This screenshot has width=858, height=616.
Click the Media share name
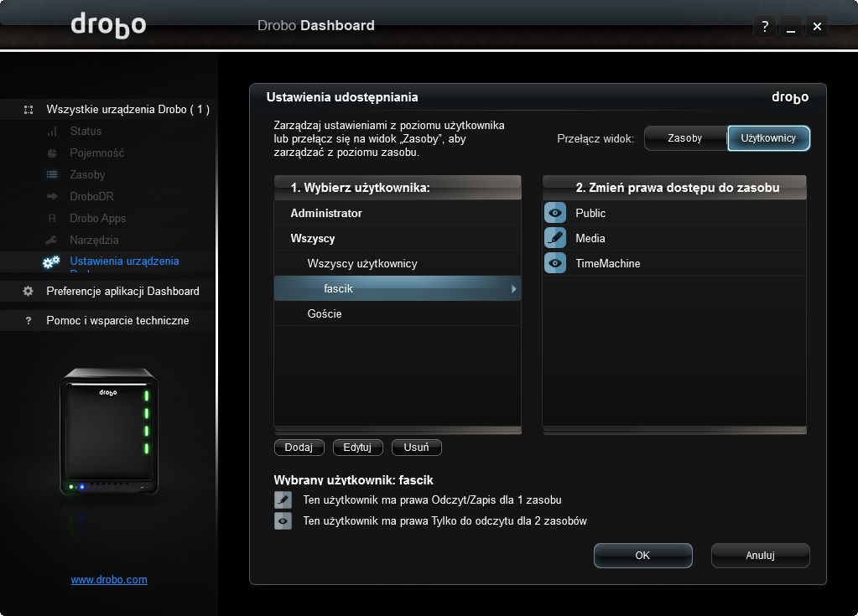pos(590,238)
